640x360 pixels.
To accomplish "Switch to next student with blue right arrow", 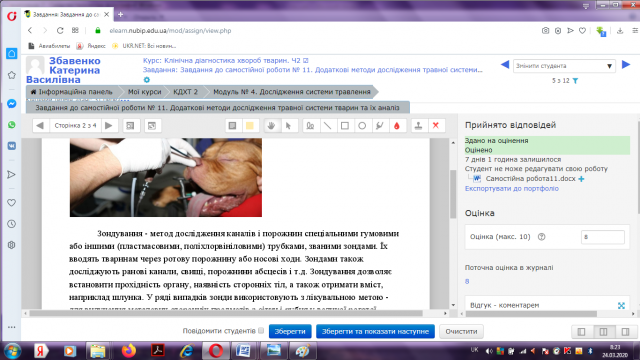I will 626,64.
